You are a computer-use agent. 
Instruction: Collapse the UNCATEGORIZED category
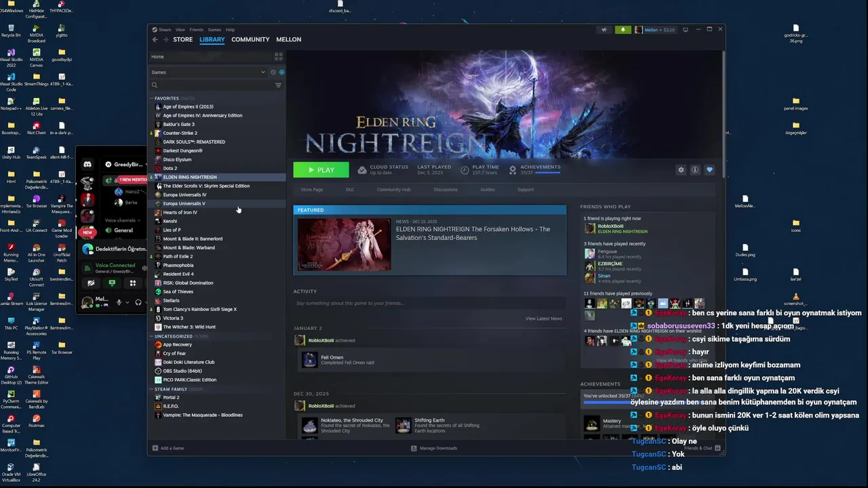click(152, 336)
